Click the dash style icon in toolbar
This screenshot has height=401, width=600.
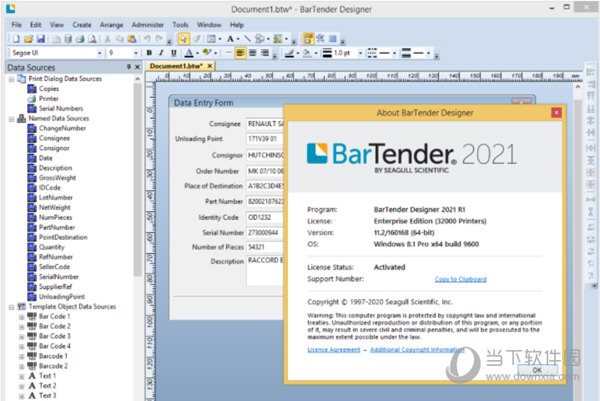tap(372, 53)
